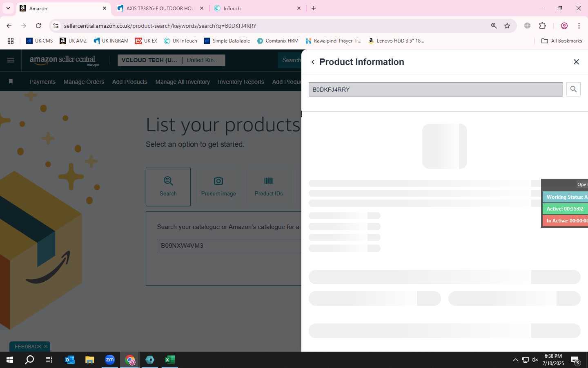Viewport: 588px width, 368px height.
Task: Open the Comtanix HRM bookmark
Action: tap(278, 41)
